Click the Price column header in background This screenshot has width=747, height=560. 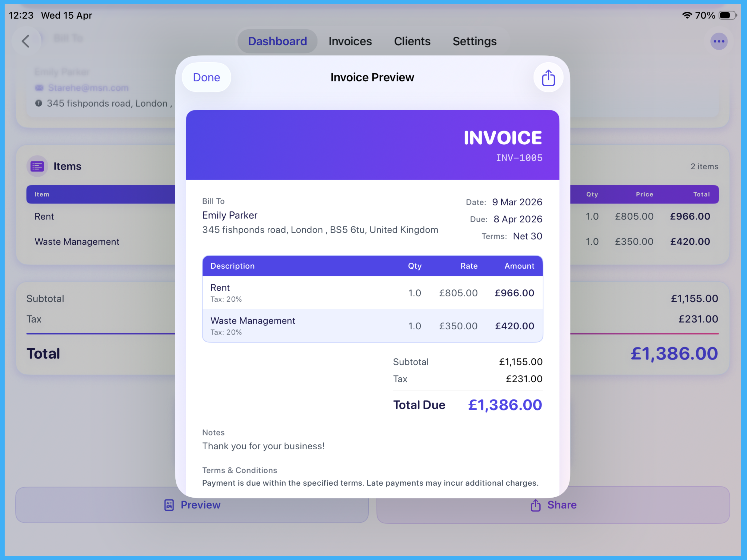(644, 195)
